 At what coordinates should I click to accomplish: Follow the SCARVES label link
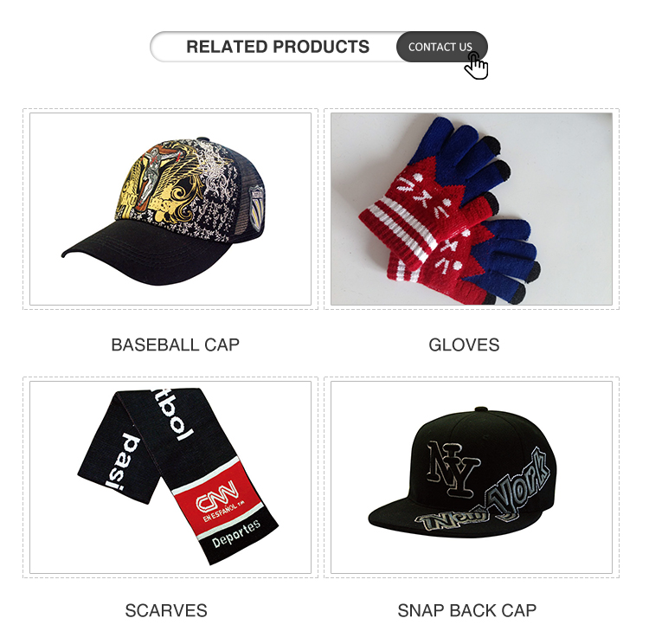[x=166, y=610]
